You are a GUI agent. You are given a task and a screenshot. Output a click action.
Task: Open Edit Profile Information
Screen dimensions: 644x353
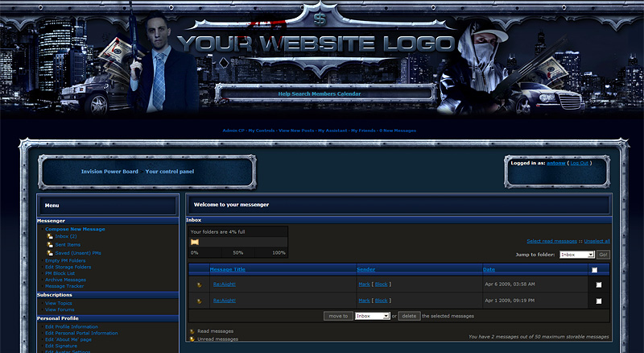tap(72, 326)
